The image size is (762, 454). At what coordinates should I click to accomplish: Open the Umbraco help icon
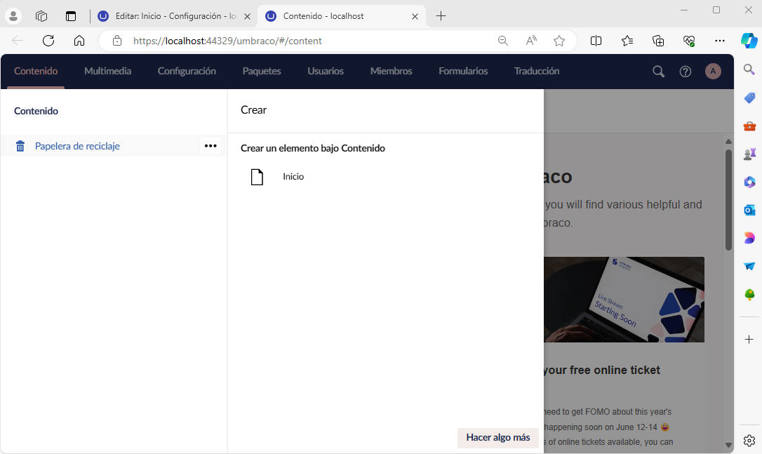tap(685, 71)
